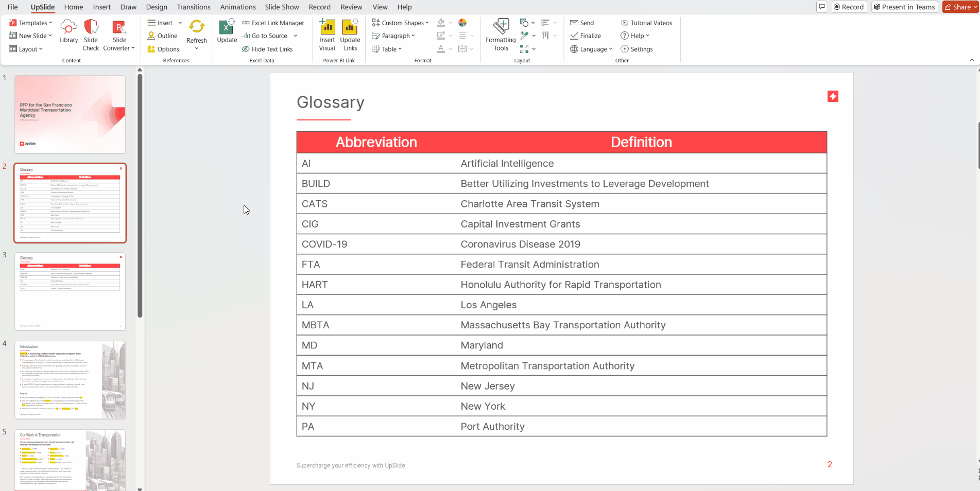980x491 pixels.
Task: Click the Glossary slide title
Action: tap(331, 102)
